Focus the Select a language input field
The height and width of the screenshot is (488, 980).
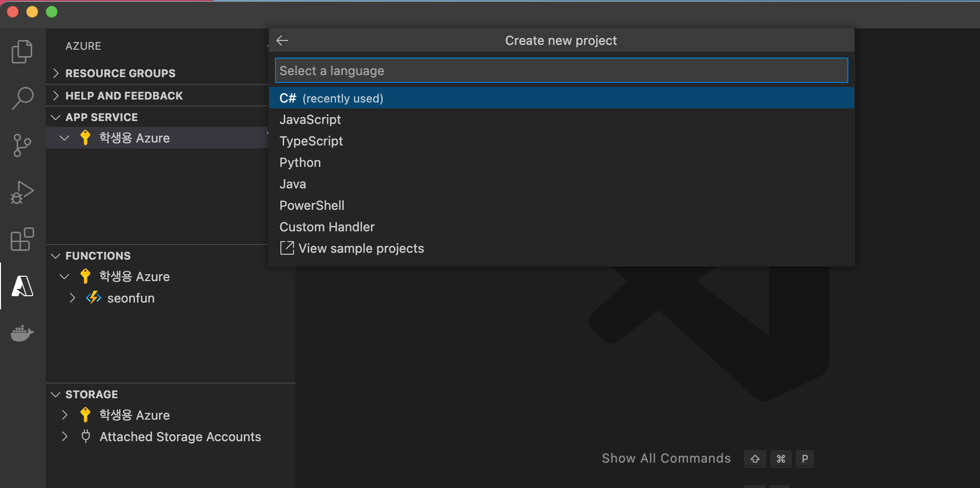click(x=561, y=71)
